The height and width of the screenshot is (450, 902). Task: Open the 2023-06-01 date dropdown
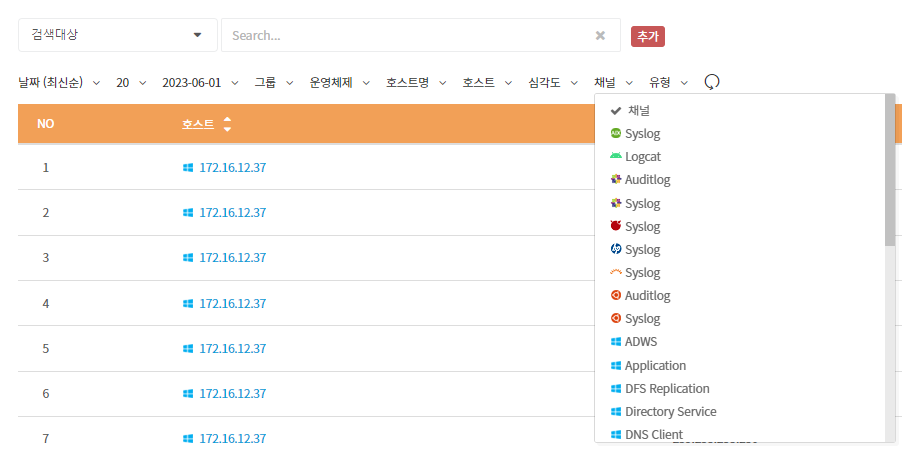199,82
